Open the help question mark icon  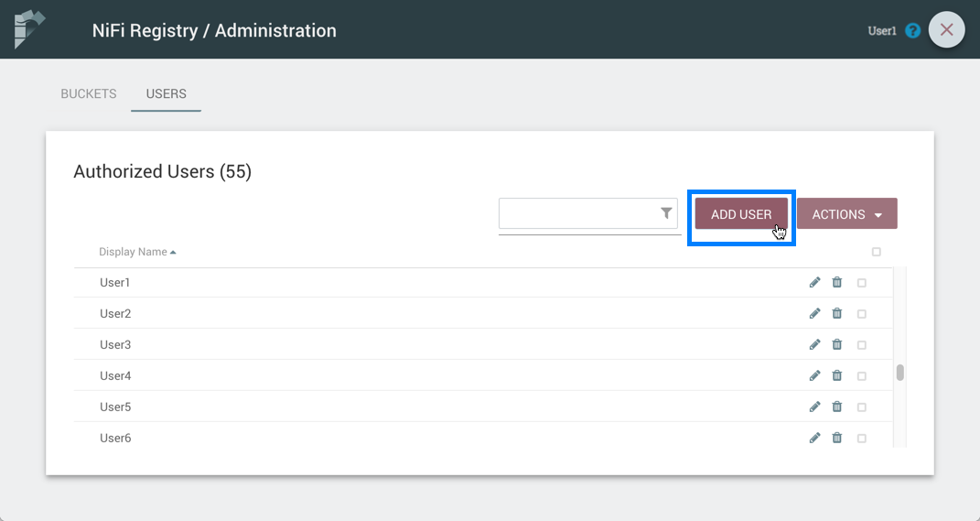click(x=912, y=30)
